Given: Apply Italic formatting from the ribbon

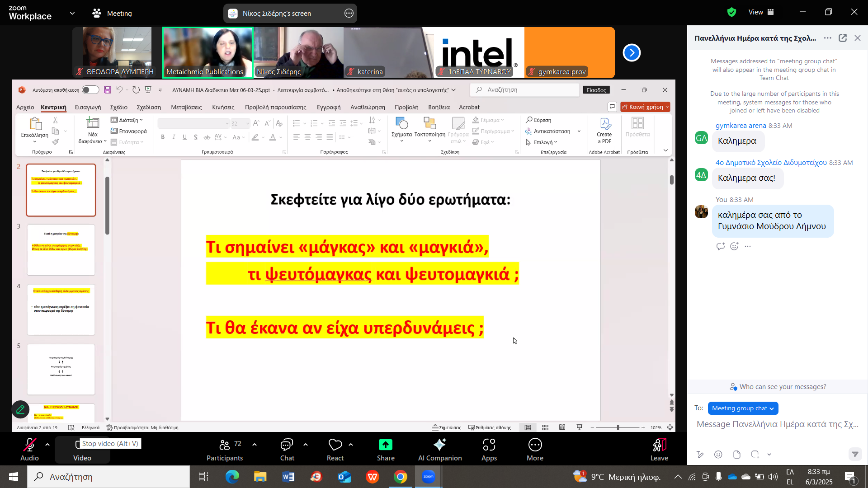Looking at the screenshot, I should (174, 137).
